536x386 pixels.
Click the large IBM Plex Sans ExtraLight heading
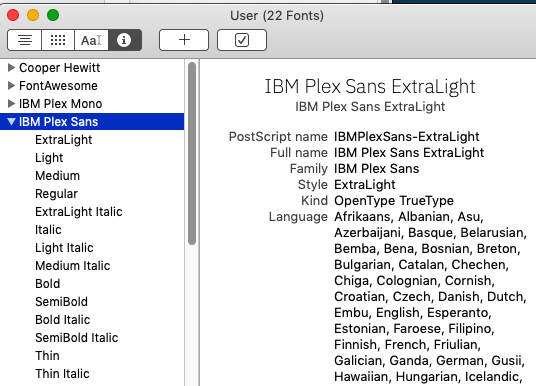point(370,86)
